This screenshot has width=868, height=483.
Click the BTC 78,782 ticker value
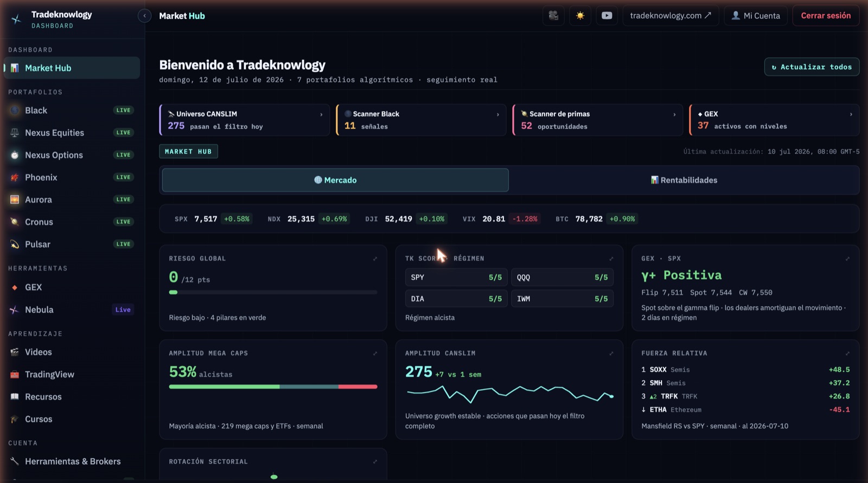click(589, 219)
